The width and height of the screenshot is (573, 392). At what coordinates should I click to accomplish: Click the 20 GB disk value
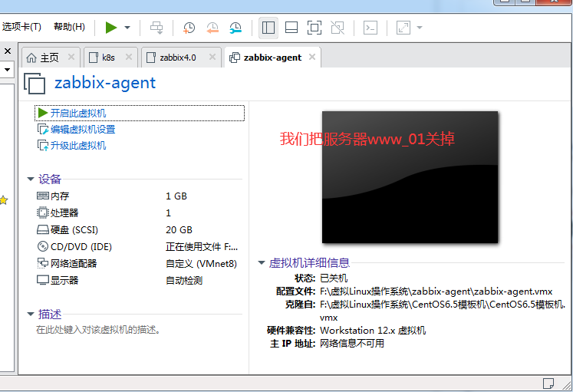tap(179, 230)
